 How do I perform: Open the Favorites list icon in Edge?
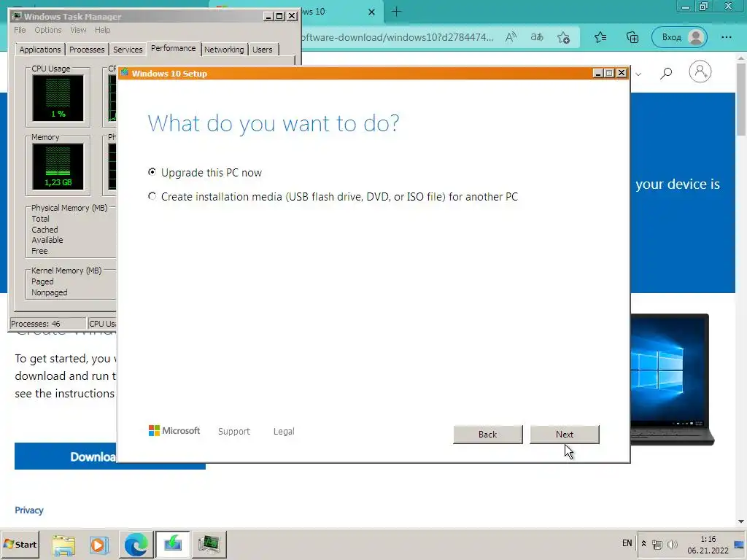[600, 37]
